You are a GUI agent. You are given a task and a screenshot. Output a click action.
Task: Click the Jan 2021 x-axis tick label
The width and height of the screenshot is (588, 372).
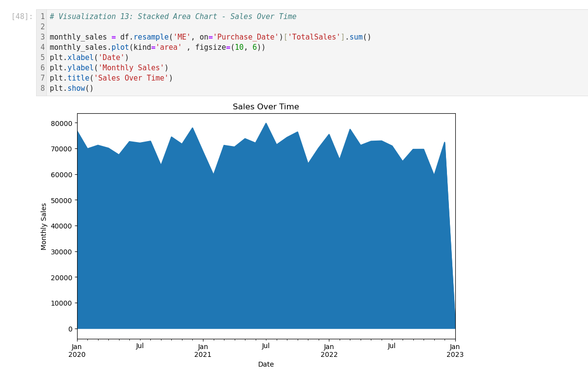203,351
